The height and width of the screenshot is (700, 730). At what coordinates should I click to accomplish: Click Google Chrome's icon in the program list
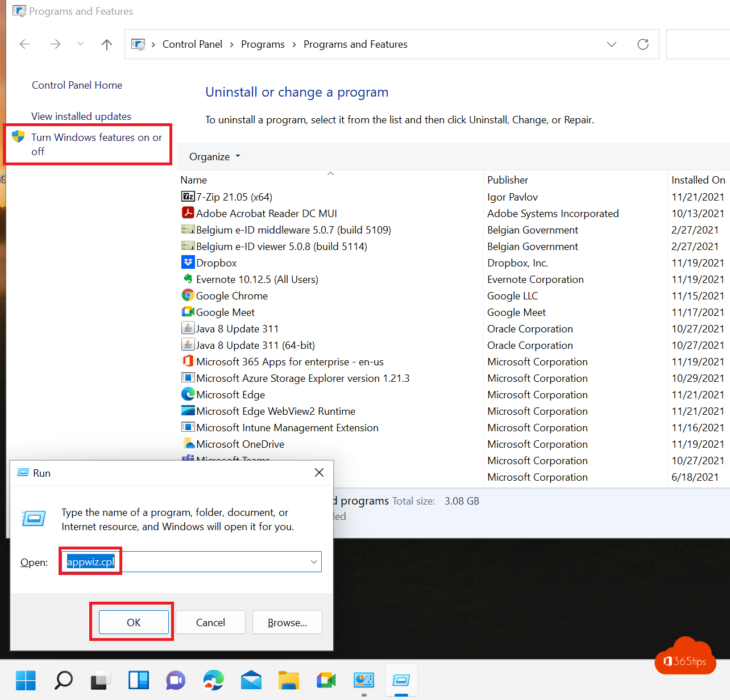[188, 295]
